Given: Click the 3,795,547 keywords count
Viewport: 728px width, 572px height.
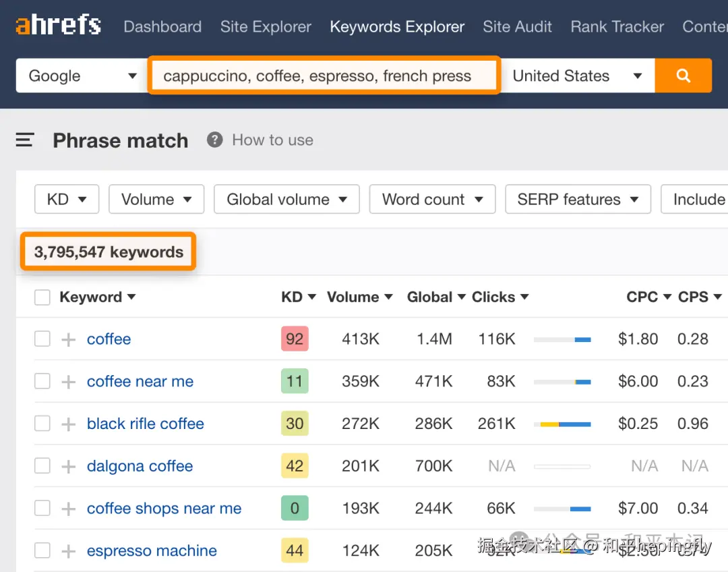Looking at the screenshot, I should click(x=108, y=252).
